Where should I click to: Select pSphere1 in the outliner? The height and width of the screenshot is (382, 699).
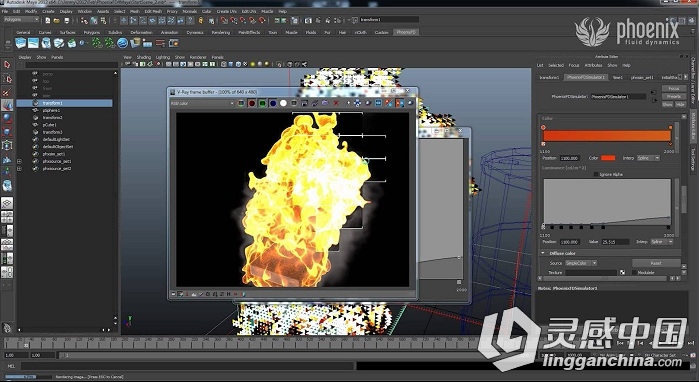click(x=52, y=110)
